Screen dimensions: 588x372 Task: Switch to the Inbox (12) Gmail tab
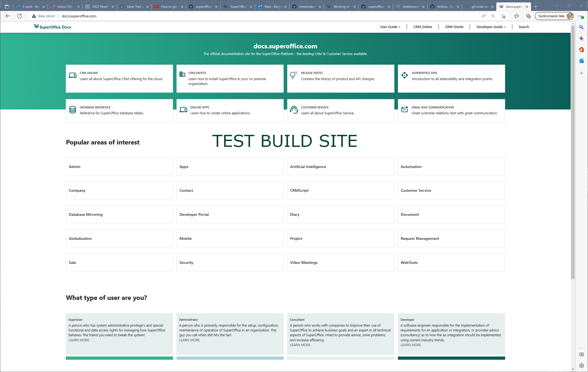(x=65, y=7)
